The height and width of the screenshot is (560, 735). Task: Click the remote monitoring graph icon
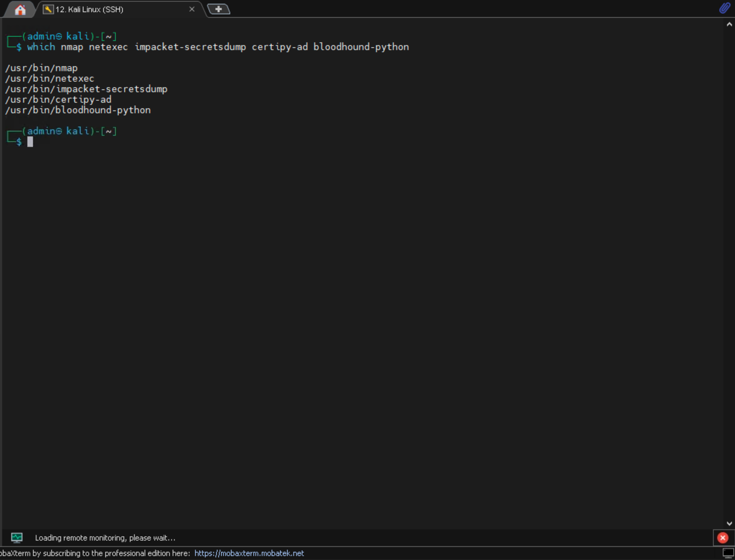tap(17, 538)
